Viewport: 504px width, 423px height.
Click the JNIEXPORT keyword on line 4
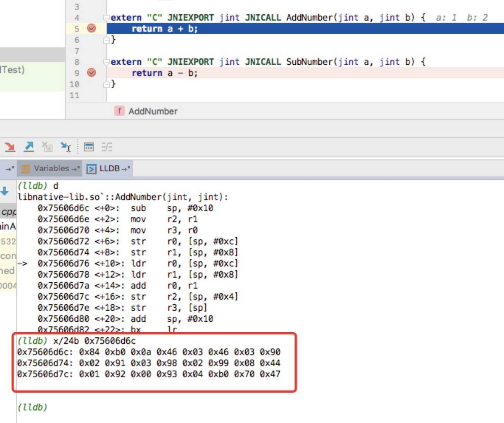tap(190, 18)
